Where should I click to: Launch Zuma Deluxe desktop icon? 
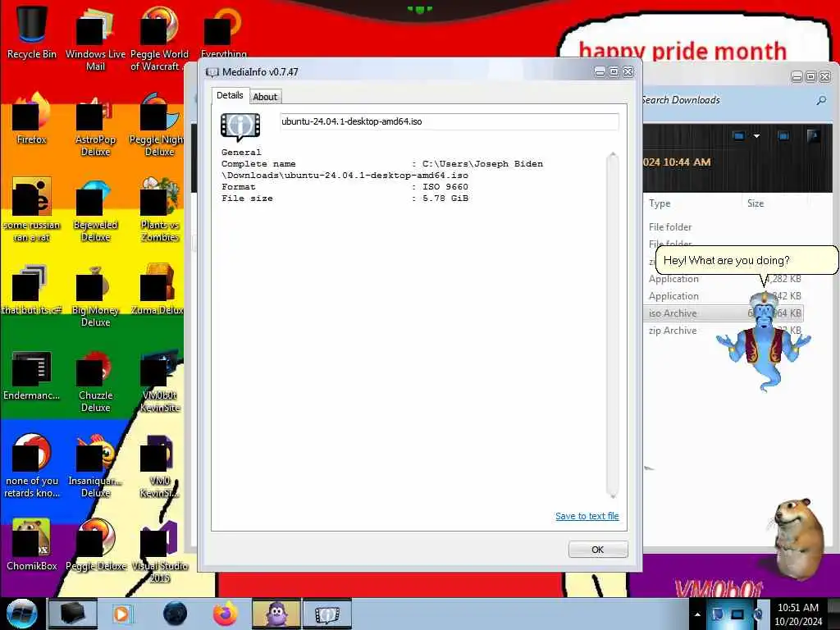pyautogui.click(x=157, y=290)
